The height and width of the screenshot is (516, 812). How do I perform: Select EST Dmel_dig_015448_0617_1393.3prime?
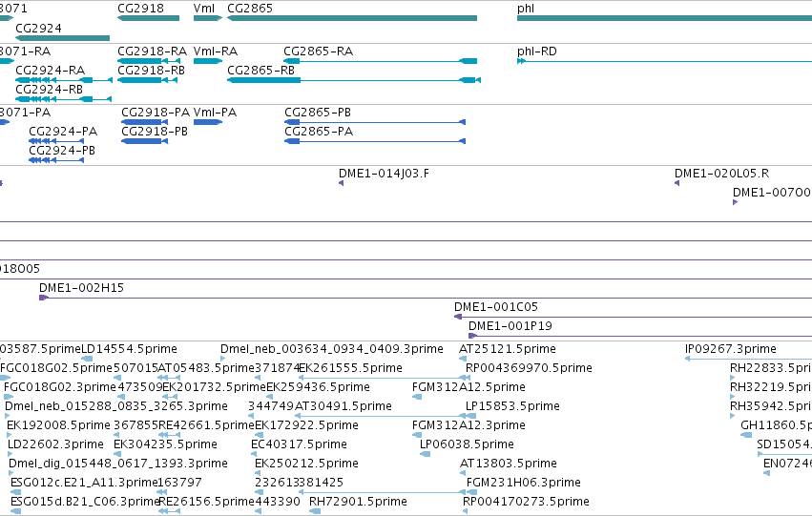[x=118, y=464]
